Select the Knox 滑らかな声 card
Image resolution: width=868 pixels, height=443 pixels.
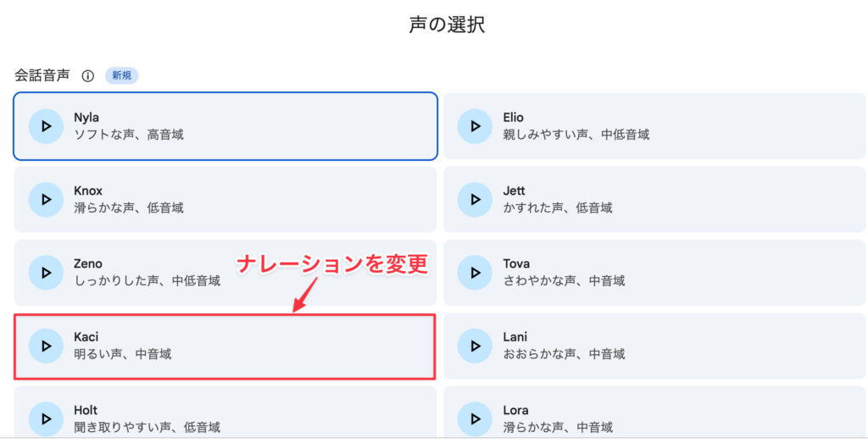pyautogui.click(x=225, y=199)
